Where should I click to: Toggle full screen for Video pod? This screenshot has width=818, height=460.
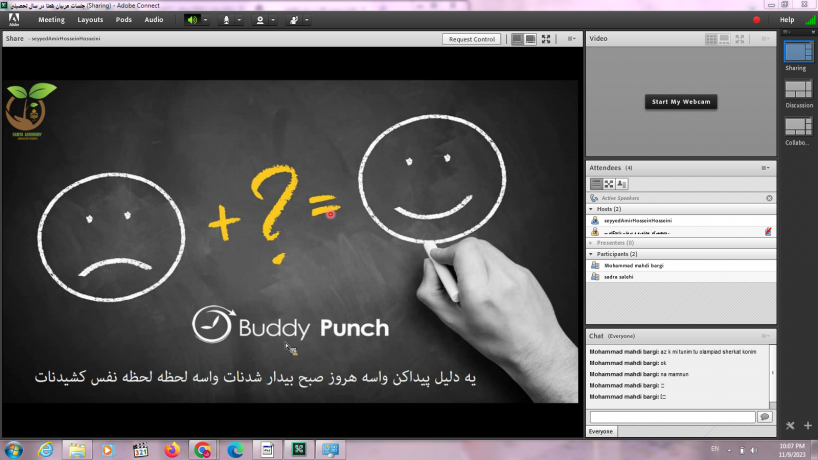740,39
